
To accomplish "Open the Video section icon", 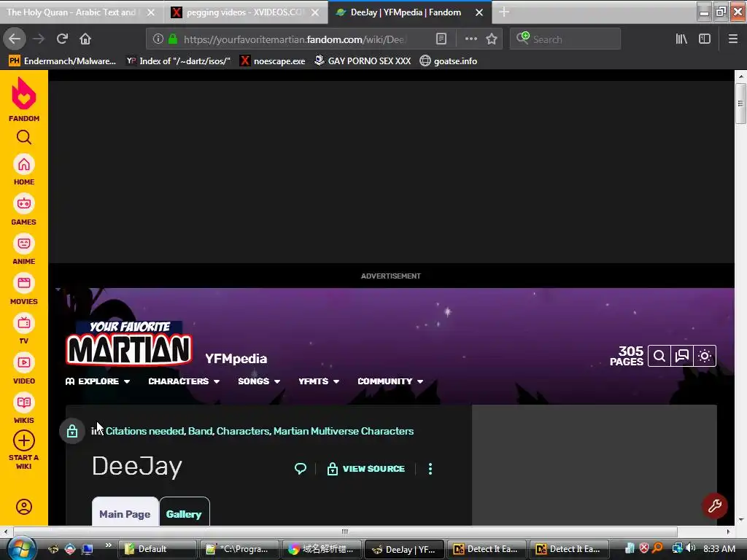I will pyautogui.click(x=24, y=363).
